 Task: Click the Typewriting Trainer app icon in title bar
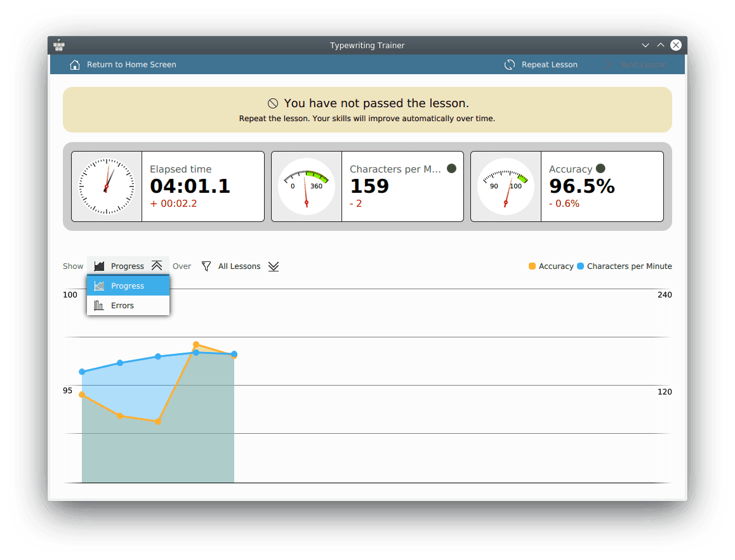tap(59, 46)
